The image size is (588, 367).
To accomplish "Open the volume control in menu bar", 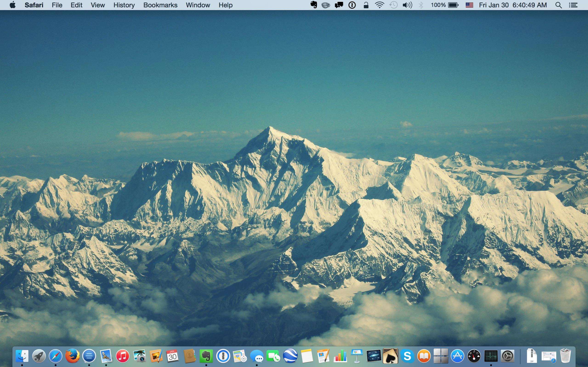I will point(407,5).
